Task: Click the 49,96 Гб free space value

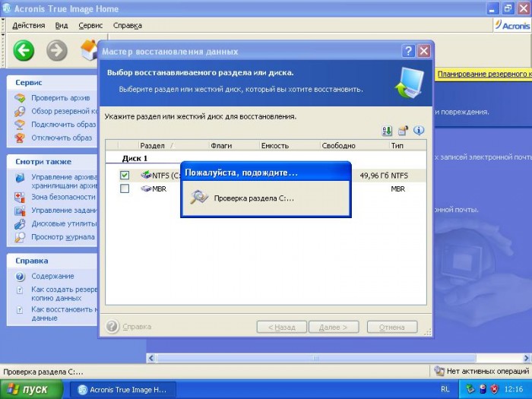Action: (x=374, y=176)
